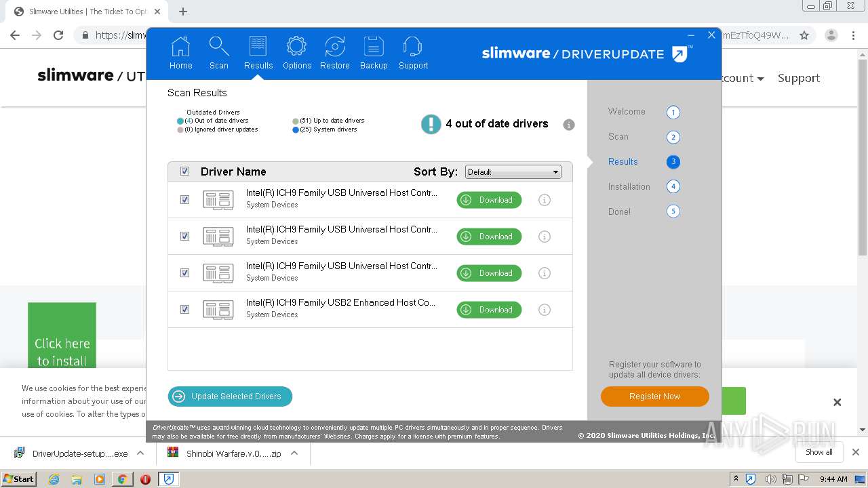Uncheck the ICH9 USB2 Enhanced Host driver

click(184, 310)
